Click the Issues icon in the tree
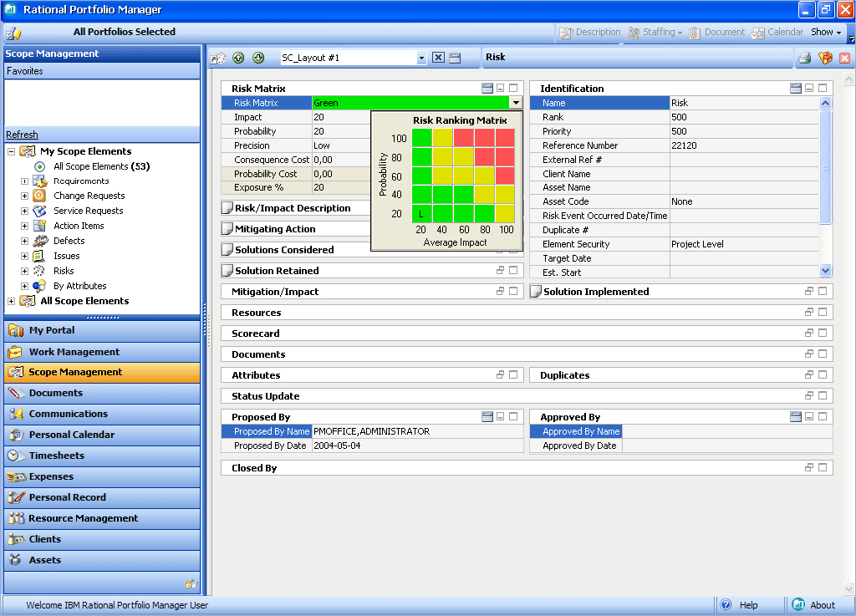 [x=38, y=256]
